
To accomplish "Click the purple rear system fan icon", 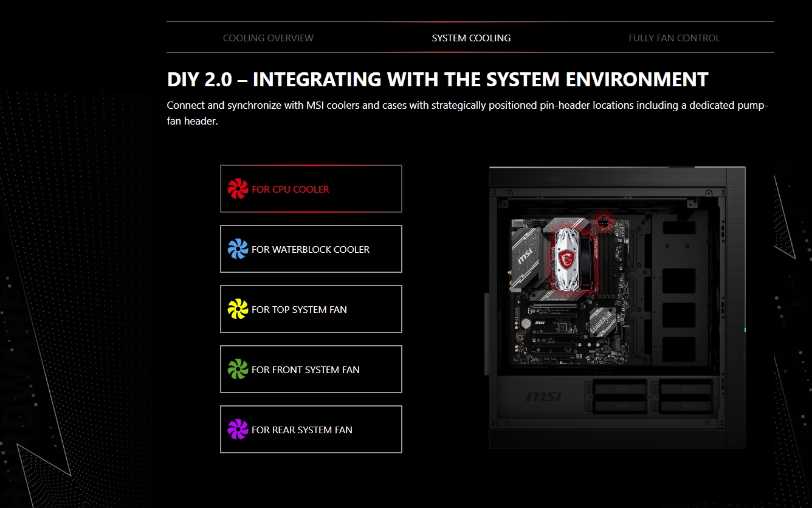I will click(x=238, y=430).
